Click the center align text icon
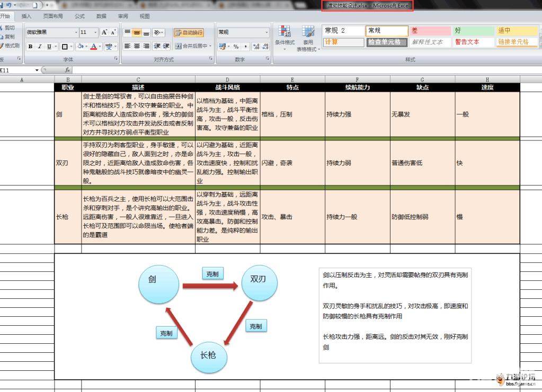This screenshot has height=392, width=542. 137,47
